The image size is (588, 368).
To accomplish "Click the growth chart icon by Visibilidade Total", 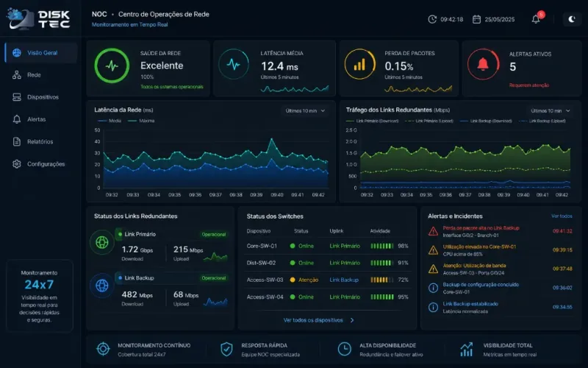I will coord(467,349).
